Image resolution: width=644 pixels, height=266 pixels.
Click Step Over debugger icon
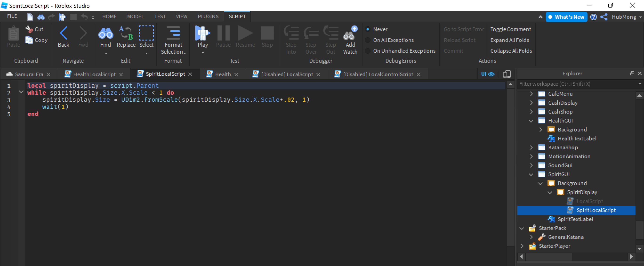(311, 33)
